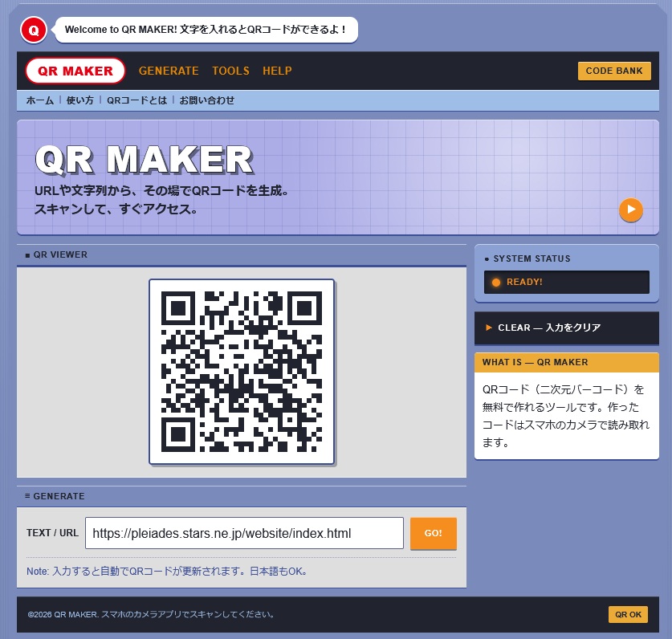
Task: Open the 使い方 link
Action: [x=79, y=100]
